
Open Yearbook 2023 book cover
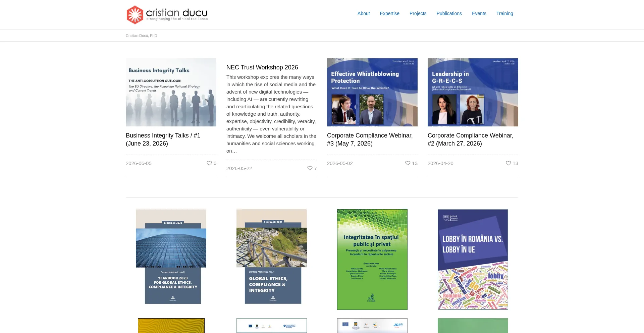(171, 257)
